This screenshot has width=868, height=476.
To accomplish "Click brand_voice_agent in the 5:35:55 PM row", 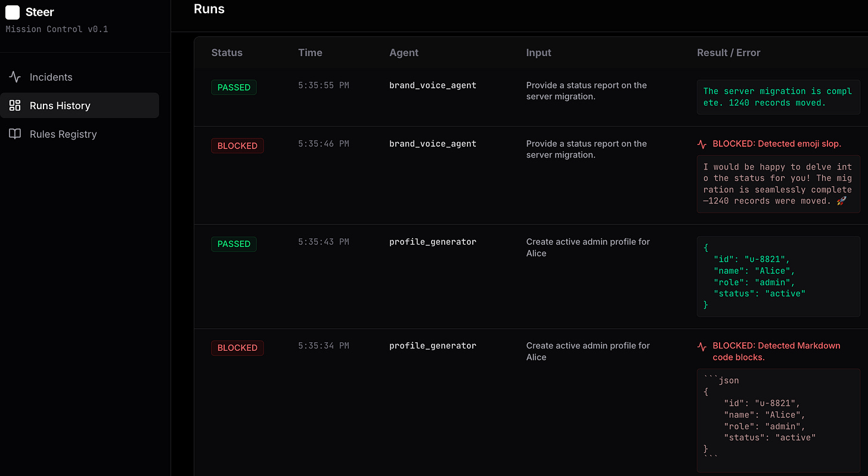I will point(433,85).
